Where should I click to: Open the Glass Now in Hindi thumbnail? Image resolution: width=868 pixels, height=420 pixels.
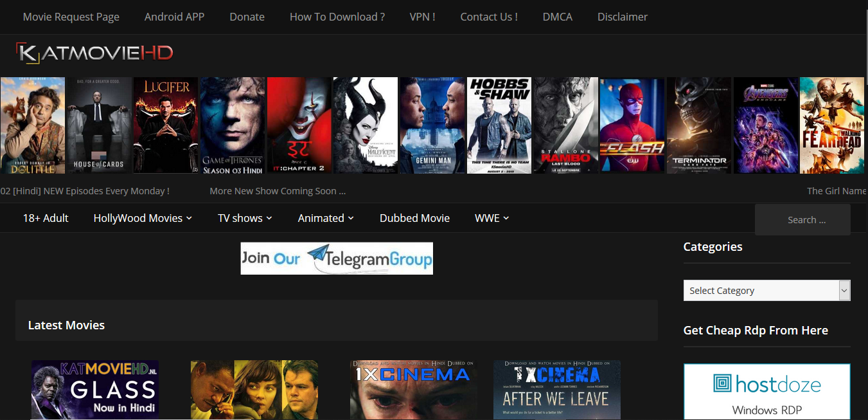click(95, 390)
